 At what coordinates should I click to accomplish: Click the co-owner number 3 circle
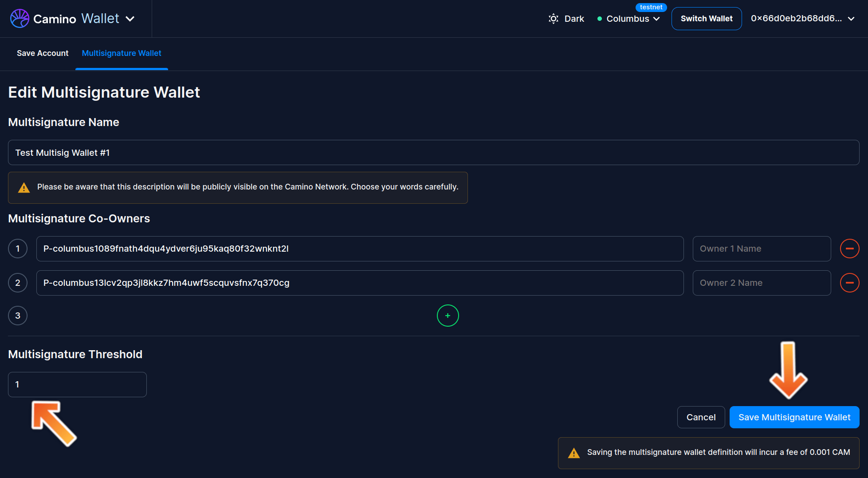pyautogui.click(x=18, y=316)
